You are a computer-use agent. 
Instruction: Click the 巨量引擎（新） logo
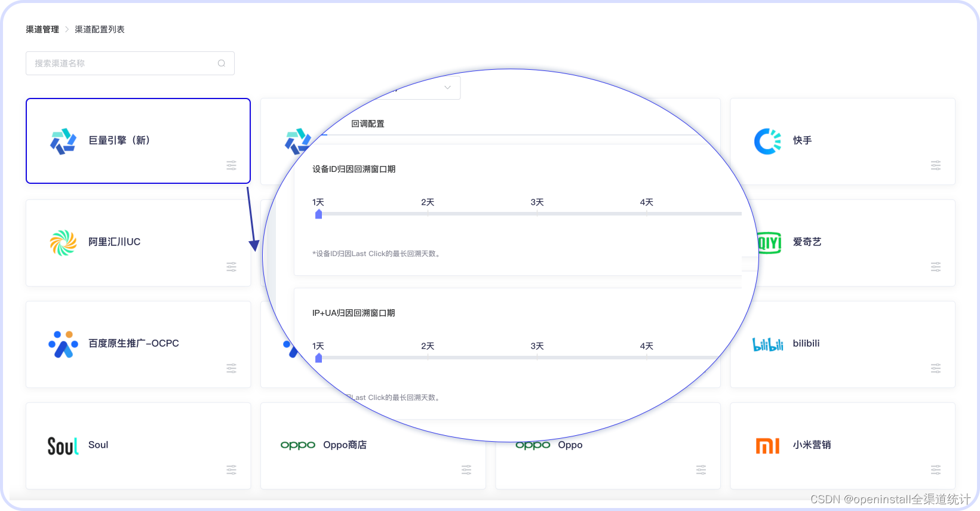point(63,141)
